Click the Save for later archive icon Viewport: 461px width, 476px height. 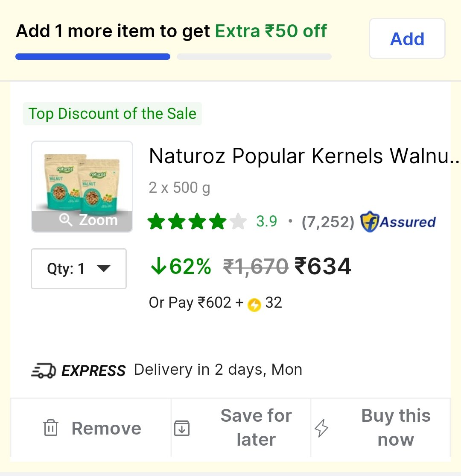point(182,428)
